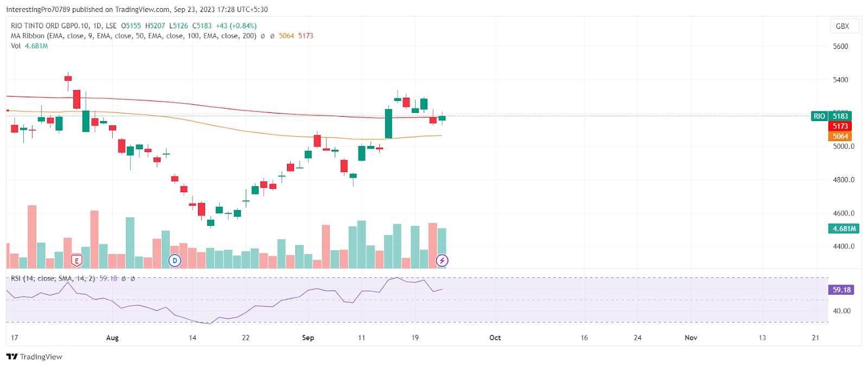Click the Nov label on time axis
The width and height of the screenshot is (868, 367).
click(691, 338)
